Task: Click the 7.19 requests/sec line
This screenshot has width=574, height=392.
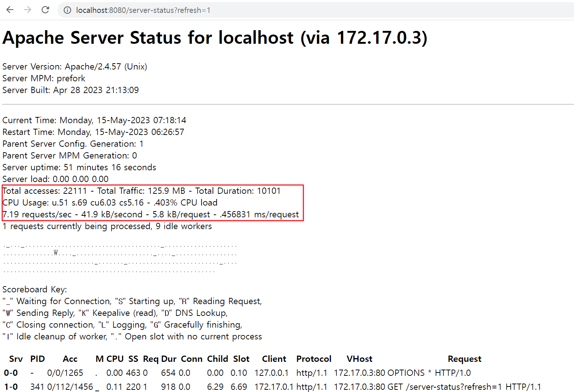Action: tap(151, 214)
